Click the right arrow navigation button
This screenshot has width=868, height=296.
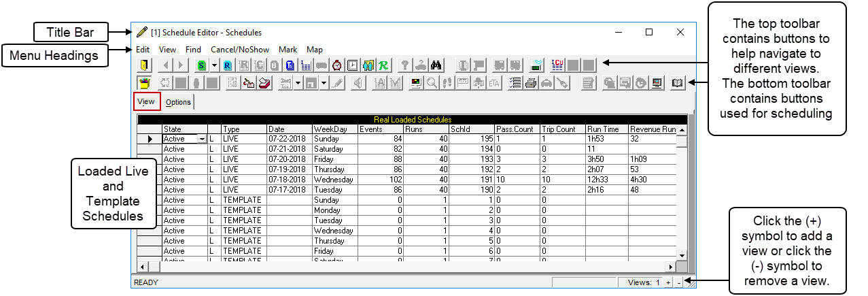point(181,65)
